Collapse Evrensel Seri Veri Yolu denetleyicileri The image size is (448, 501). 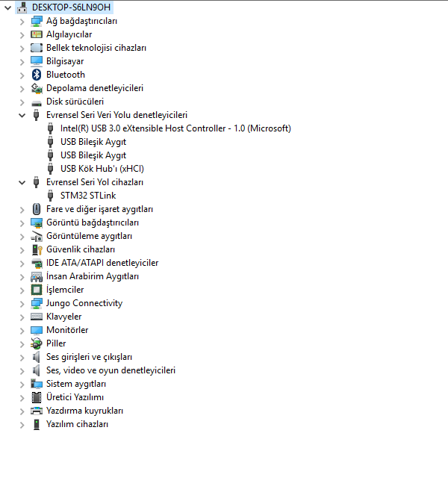[x=22, y=115]
